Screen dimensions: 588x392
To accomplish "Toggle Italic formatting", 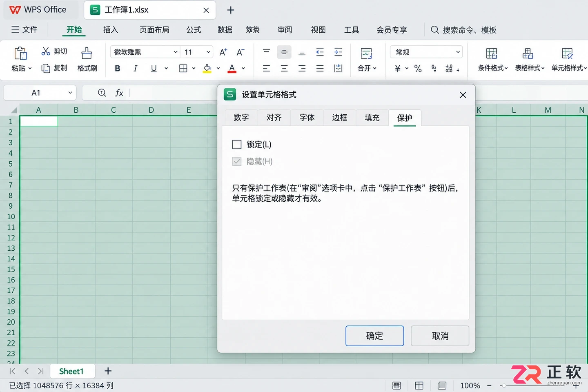I will point(135,68).
